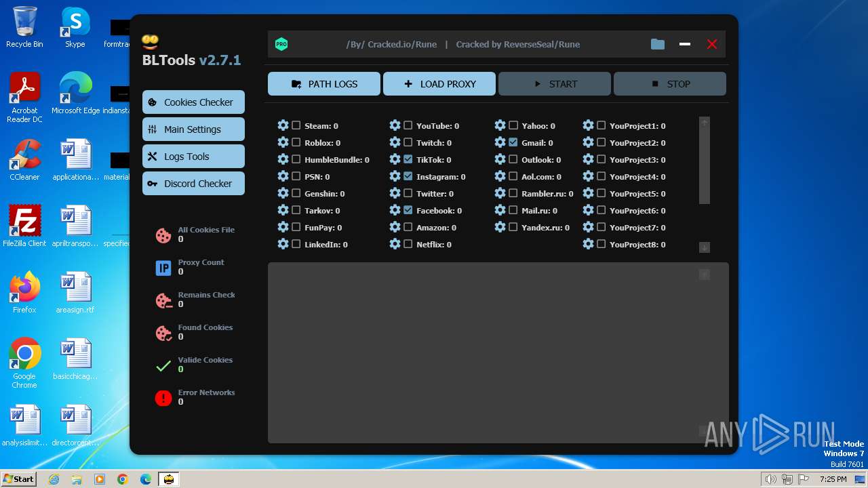
Task: Click the STOP button
Action: coord(670,84)
